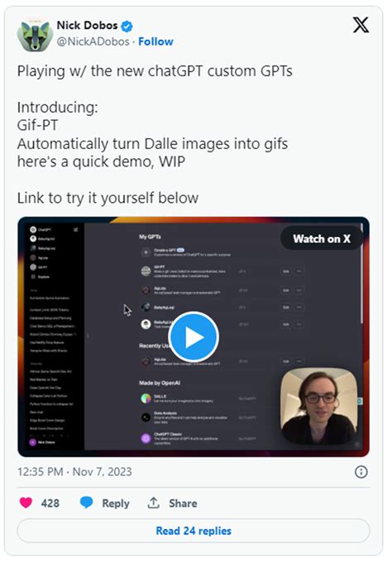This screenshot has height=563, width=392.
Task: Click Nick Dobos's fox profile avatar
Action: [x=35, y=35]
